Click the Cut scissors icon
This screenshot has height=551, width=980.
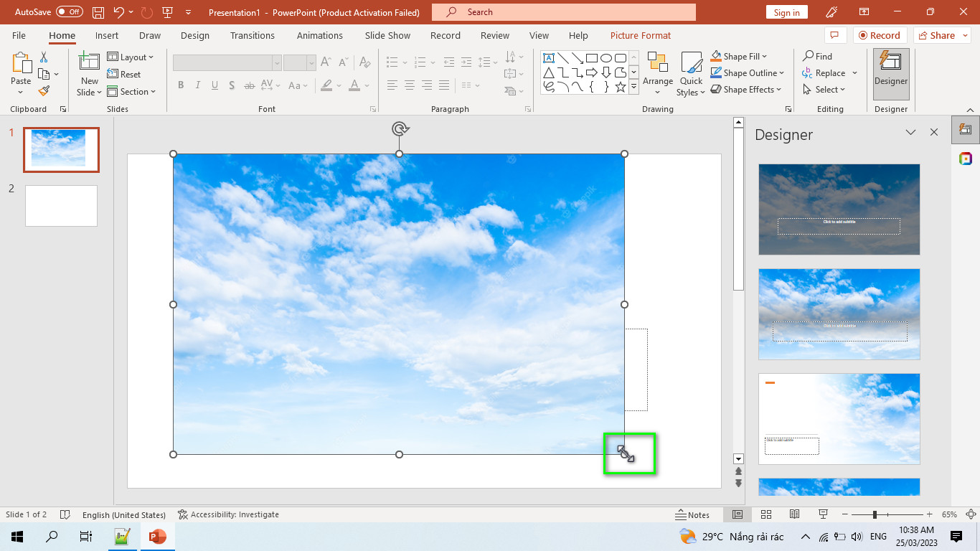pos(44,57)
